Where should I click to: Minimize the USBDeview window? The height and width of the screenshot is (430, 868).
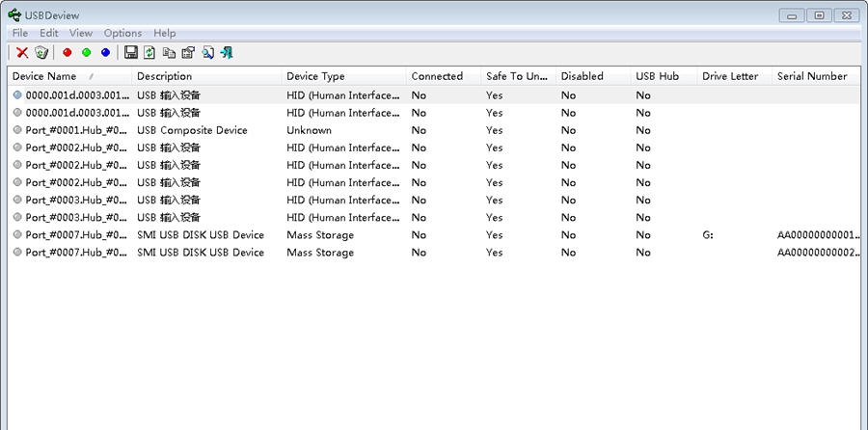pyautogui.click(x=792, y=15)
